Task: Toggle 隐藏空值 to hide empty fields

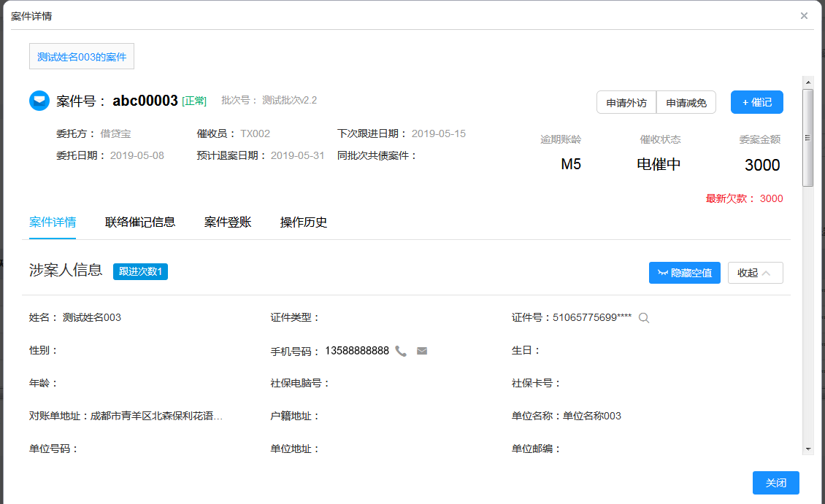Action: [x=684, y=273]
